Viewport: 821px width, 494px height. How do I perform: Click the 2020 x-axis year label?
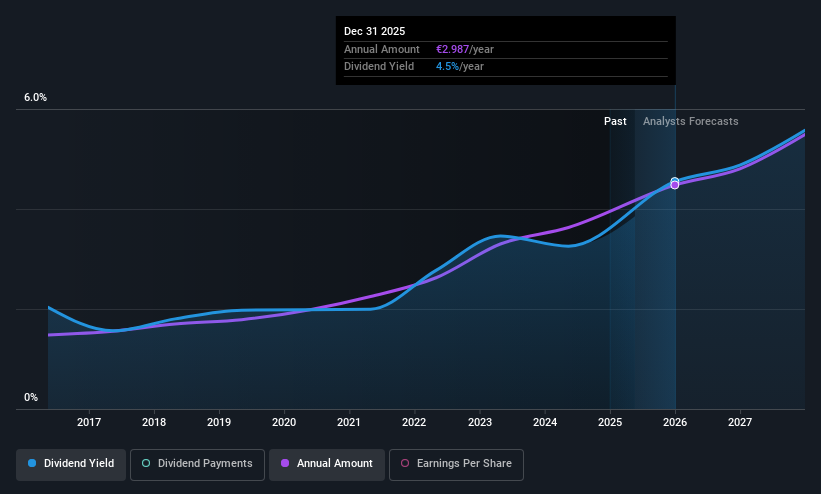coord(284,422)
